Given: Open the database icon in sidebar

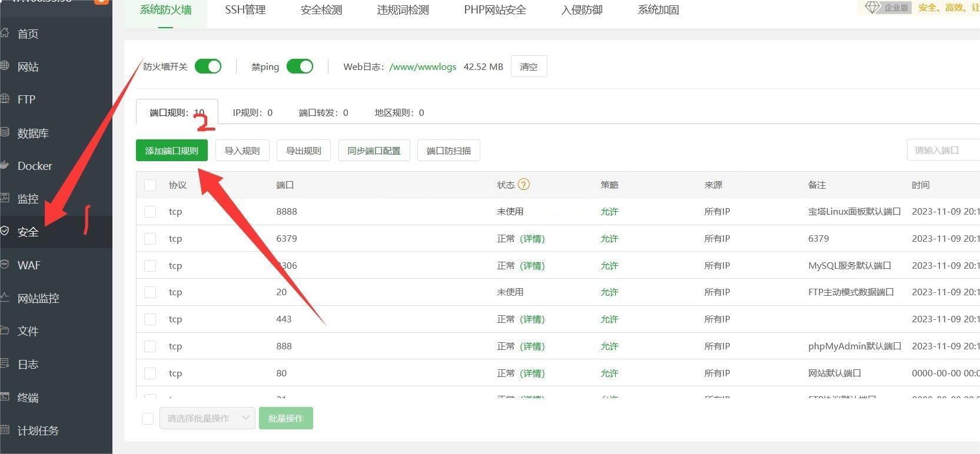Looking at the screenshot, I should 5,133.
